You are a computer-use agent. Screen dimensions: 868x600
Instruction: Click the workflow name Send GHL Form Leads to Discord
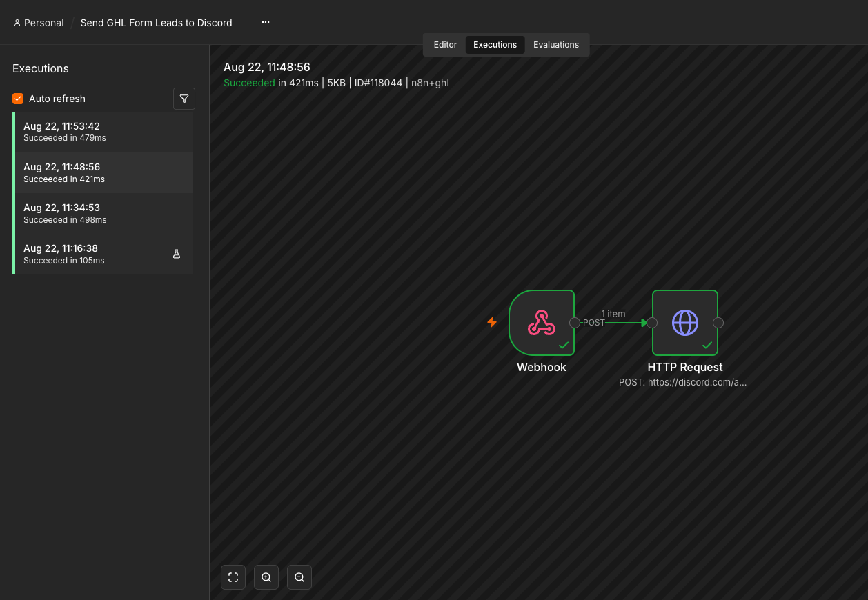tap(157, 23)
